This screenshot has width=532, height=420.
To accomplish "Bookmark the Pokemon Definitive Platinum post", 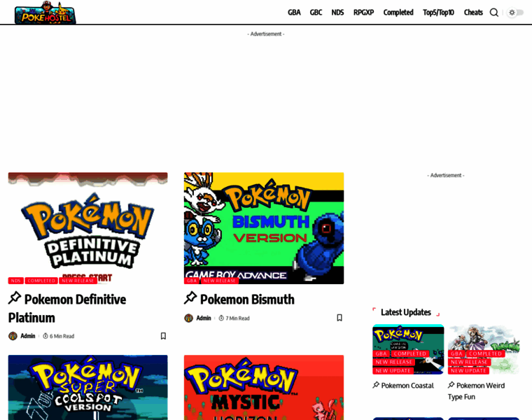I will pos(163,336).
